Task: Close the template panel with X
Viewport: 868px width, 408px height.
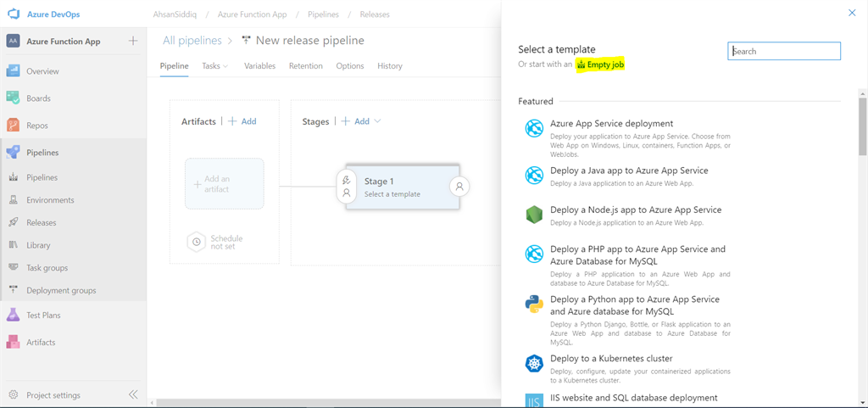Action: pyautogui.click(x=852, y=13)
